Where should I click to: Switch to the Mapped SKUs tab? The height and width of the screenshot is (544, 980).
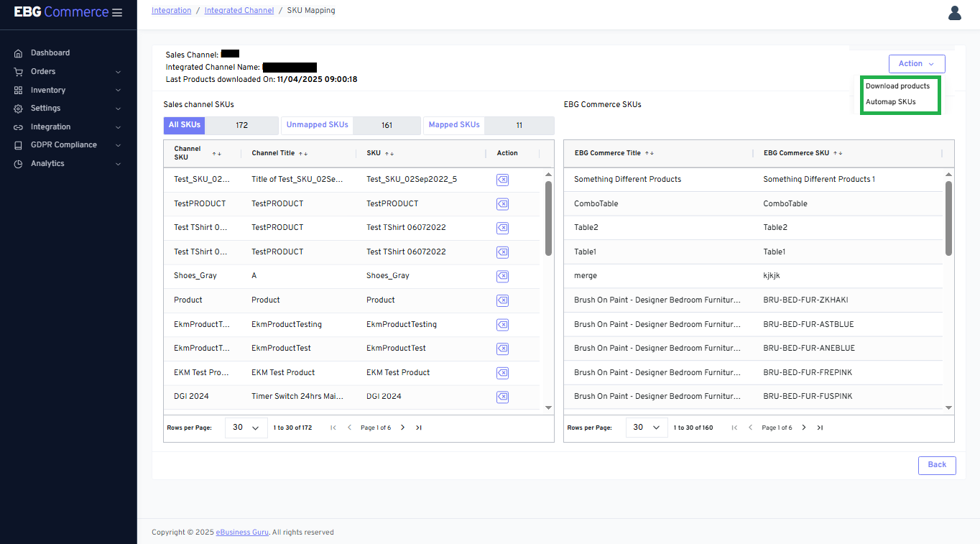click(x=454, y=125)
